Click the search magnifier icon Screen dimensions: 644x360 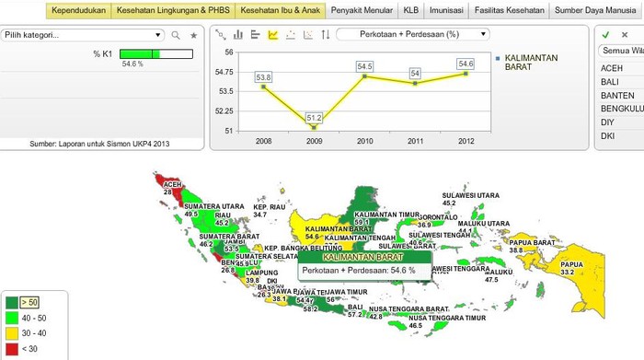tap(176, 35)
